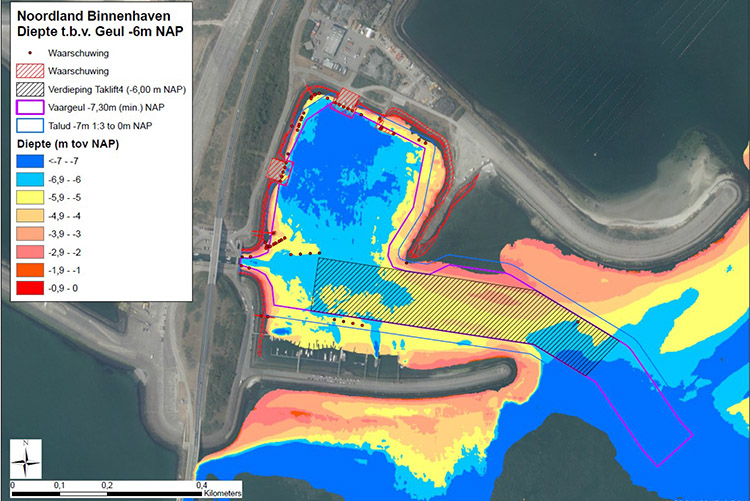This screenshot has height=501, width=750.
Task: Select the pale orange -4,9 - -4 swatch
Action: click(30, 216)
